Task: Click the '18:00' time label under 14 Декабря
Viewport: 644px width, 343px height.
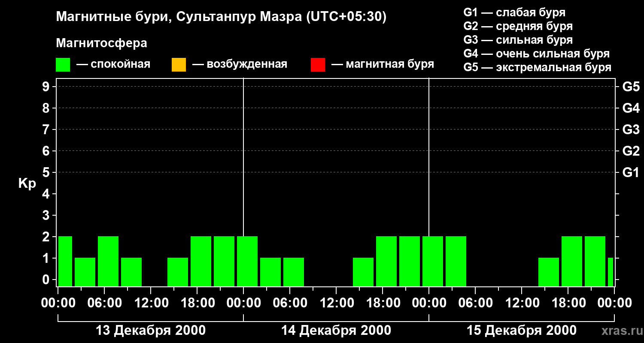Action: 383,303
